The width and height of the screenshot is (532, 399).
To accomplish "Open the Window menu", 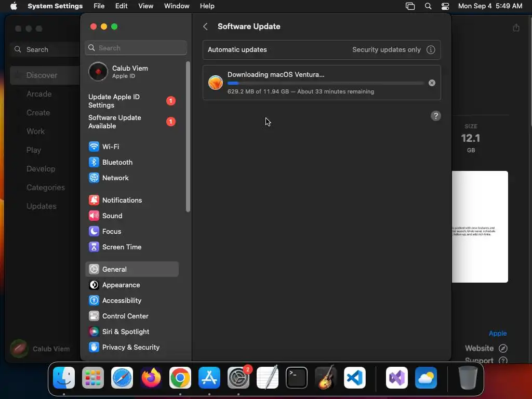I will tap(177, 6).
